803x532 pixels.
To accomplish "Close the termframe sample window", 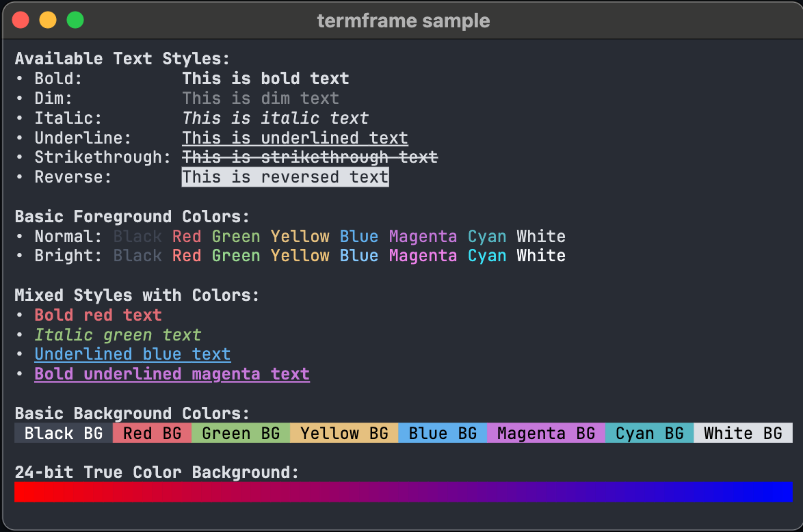I will (21, 21).
